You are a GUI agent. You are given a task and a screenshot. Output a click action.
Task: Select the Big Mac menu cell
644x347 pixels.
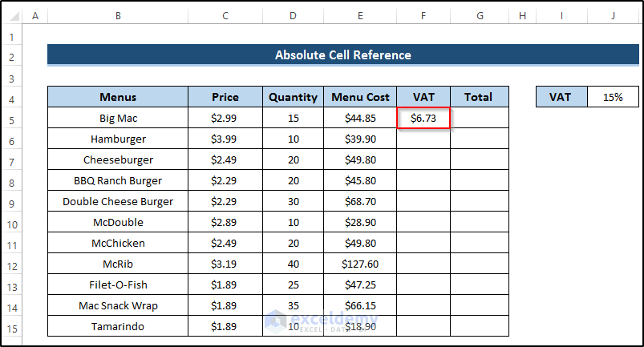coord(118,119)
